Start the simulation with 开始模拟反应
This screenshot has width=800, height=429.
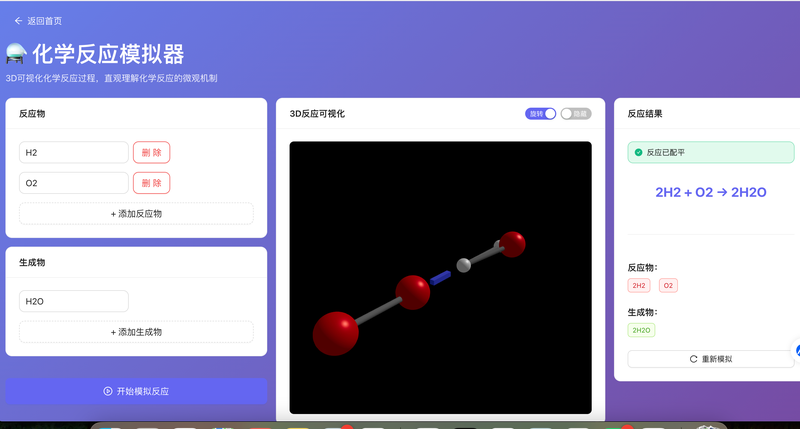click(136, 391)
